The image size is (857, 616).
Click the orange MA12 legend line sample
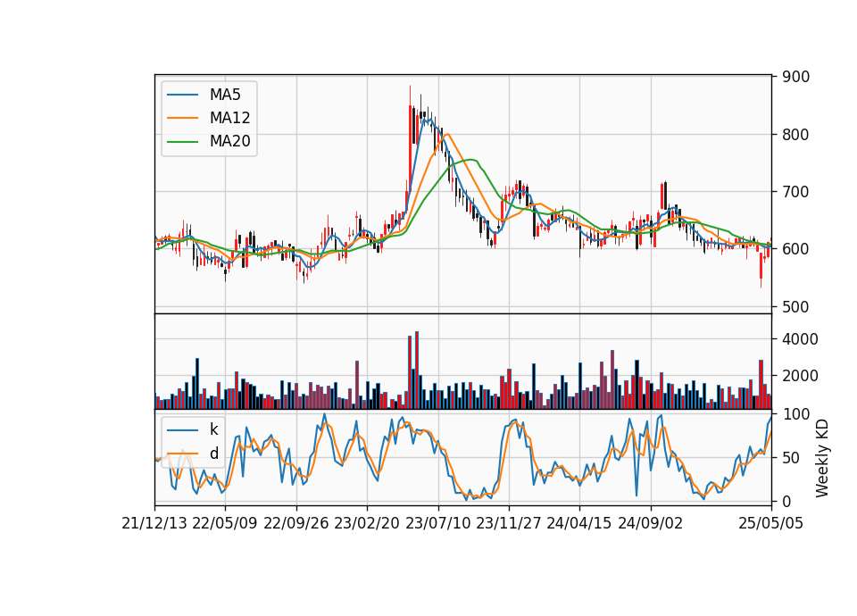[x=183, y=118]
